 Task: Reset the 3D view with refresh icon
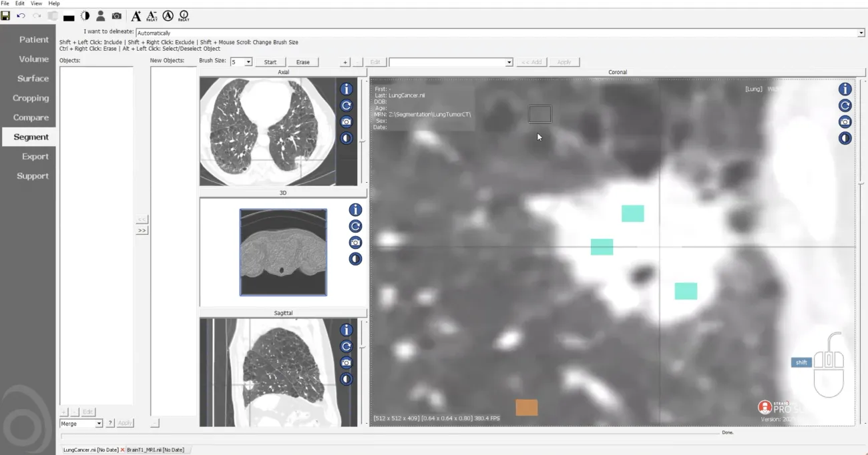point(355,226)
